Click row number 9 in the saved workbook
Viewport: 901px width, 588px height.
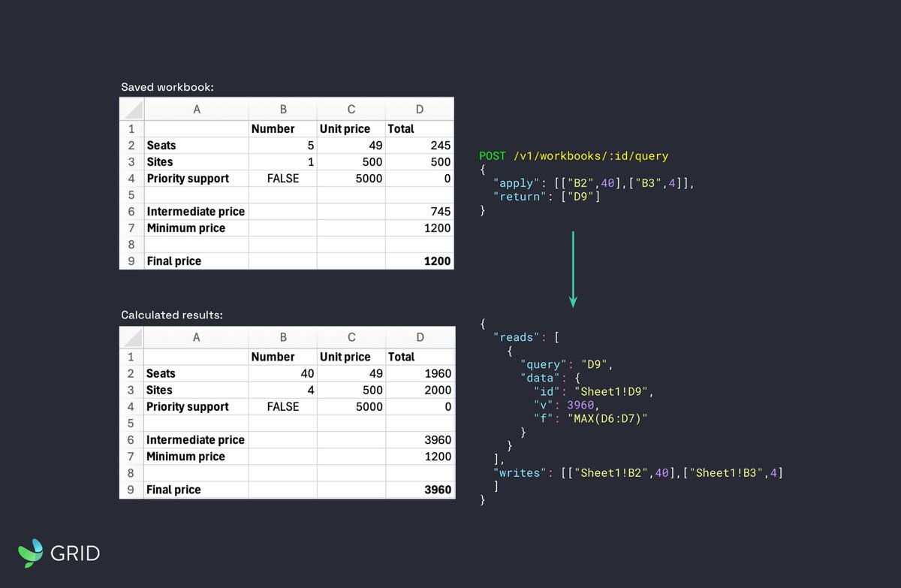131,261
